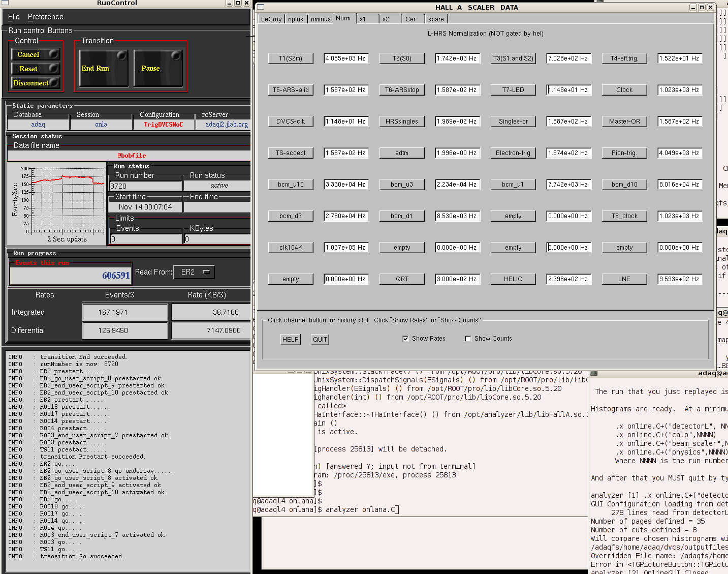Click the Disconnect control button
The image size is (728, 574).
point(36,83)
